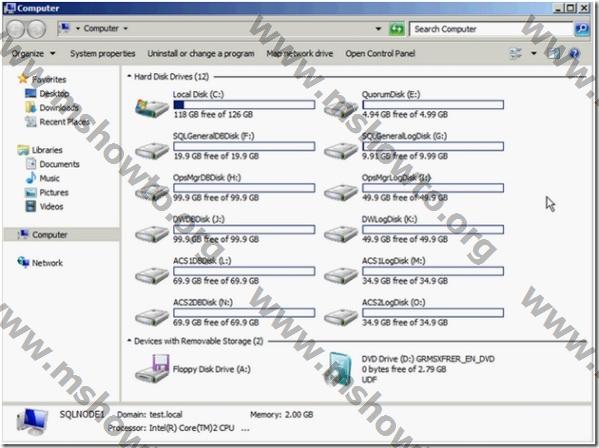Image resolution: width=599 pixels, height=448 pixels.
Task: Click Map network drive
Action: [x=300, y=53]
